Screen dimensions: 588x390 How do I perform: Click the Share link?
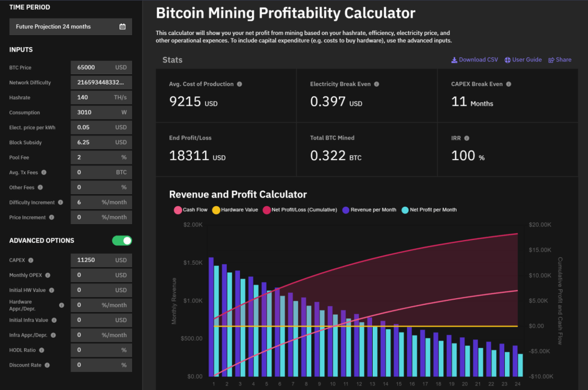point(560,60)
